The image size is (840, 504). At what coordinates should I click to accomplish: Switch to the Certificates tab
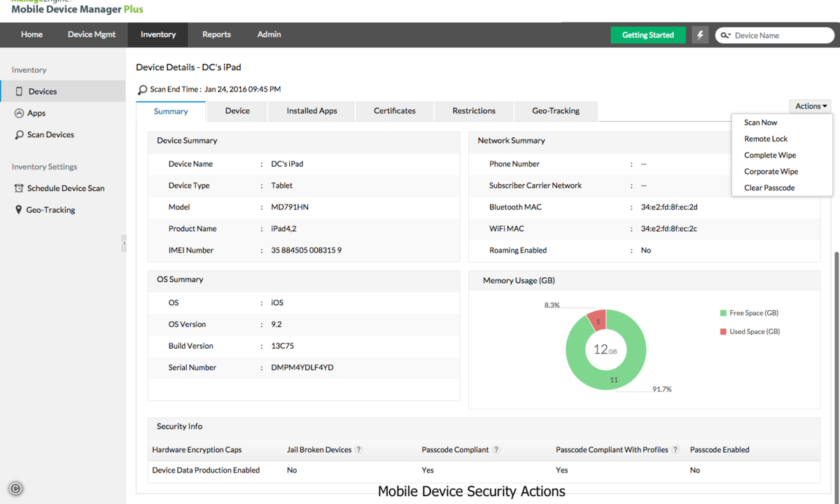click(395, 111)
